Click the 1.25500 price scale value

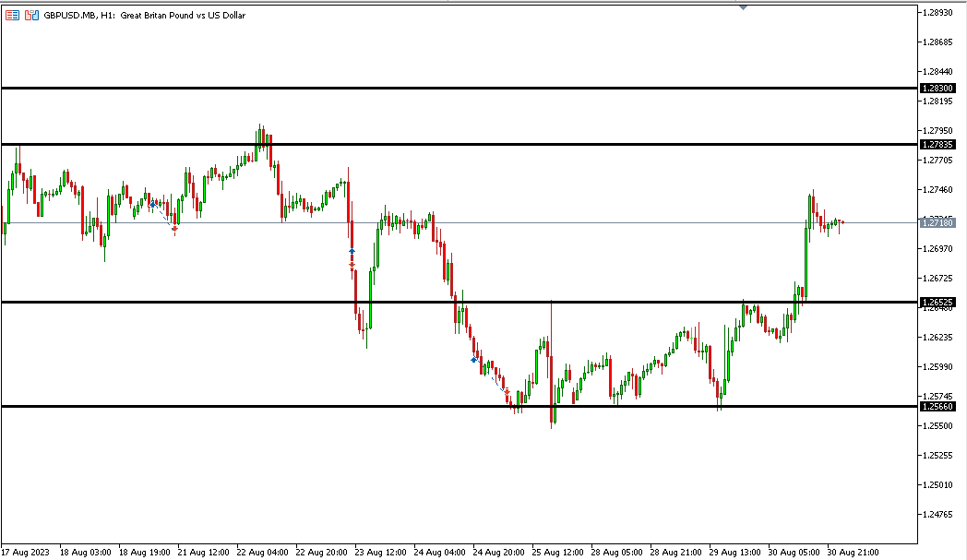click(x=937, y=426)
